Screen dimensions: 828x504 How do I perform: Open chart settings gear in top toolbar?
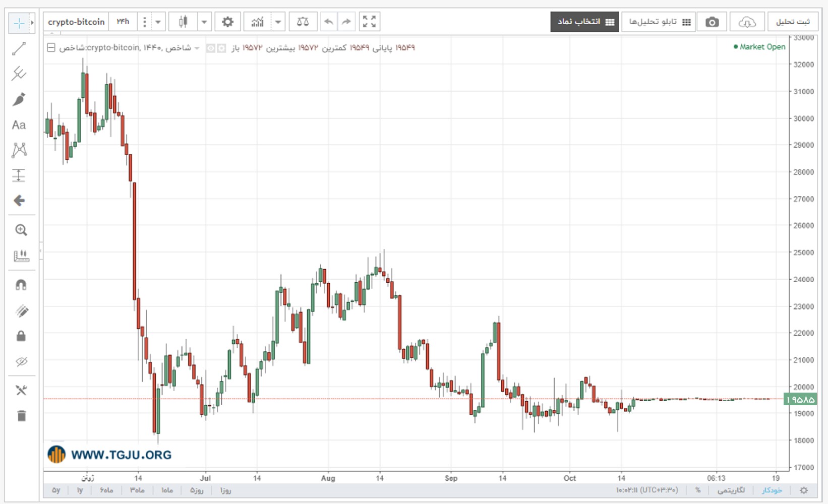[228, 22]
